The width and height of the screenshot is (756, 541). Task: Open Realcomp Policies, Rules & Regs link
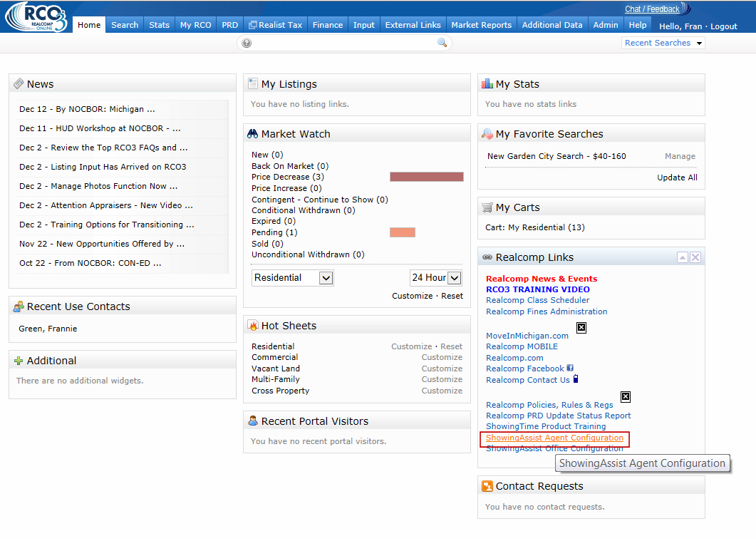click(549, 405)
